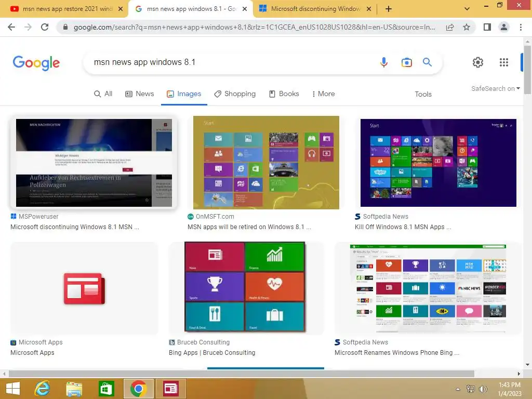Search by image with camera icon
The image size is (532, 399).
tap(406, 62)
